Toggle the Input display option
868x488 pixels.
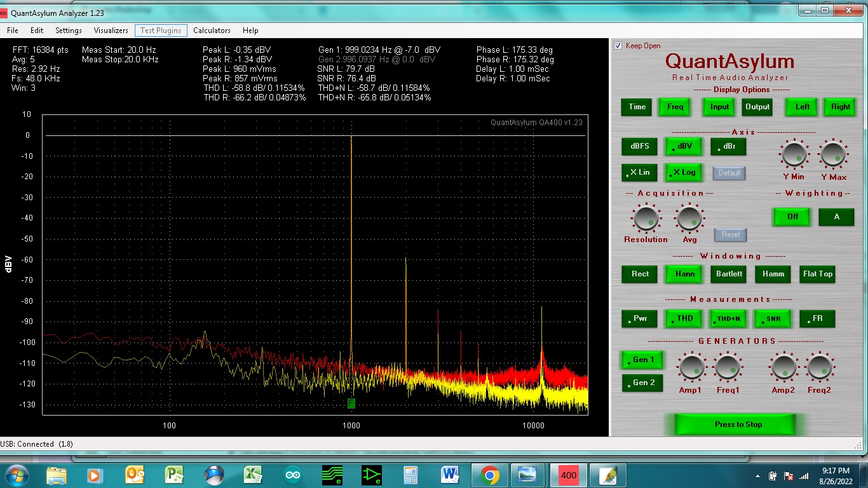(x=719, y=107)
